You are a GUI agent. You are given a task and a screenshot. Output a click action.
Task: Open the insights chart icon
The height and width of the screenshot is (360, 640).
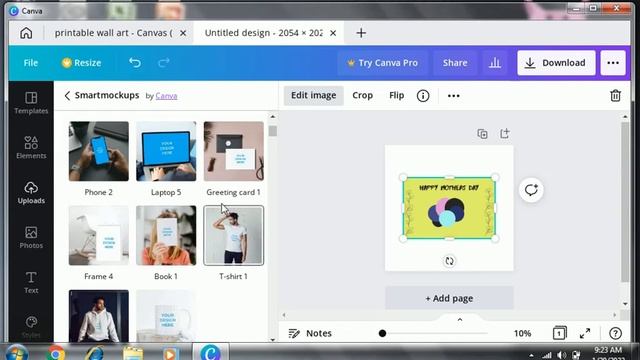point(495,63)
